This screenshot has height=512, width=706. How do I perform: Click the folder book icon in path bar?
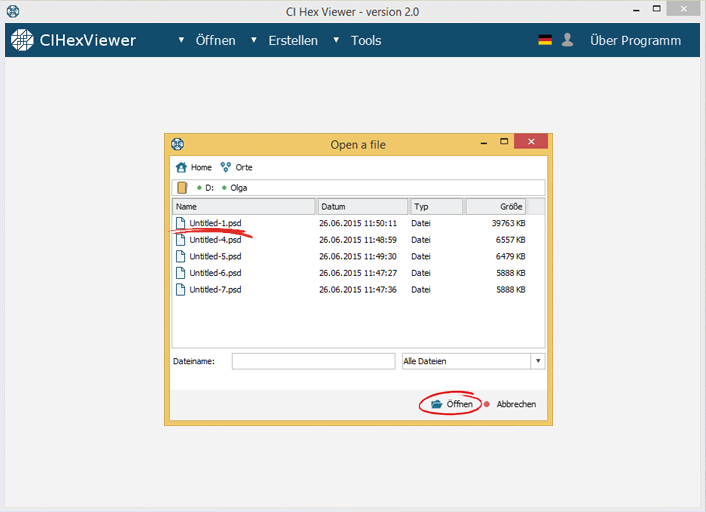(182, 187)
